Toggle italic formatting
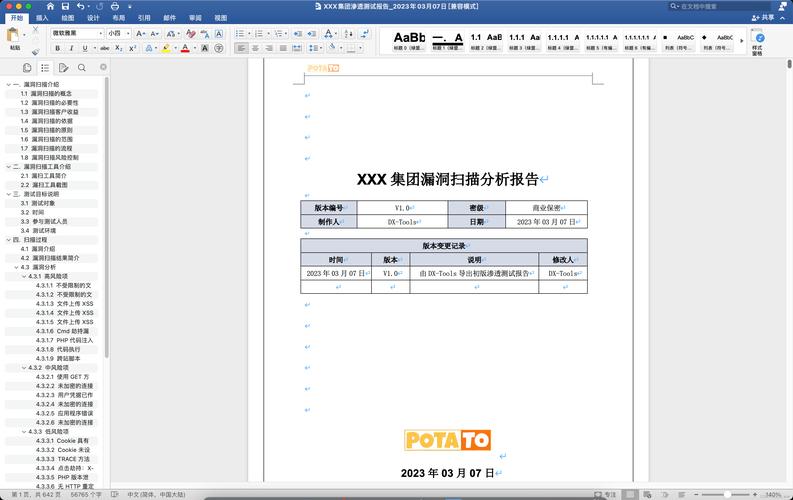Viewport: 793px width, 500px height. pyautogui.click(x=71, y=48)
